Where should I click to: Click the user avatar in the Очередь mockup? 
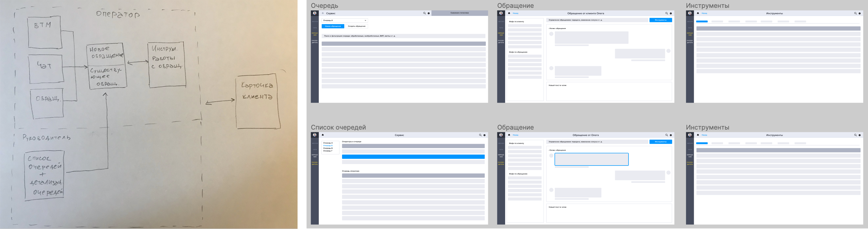(315, 13)
